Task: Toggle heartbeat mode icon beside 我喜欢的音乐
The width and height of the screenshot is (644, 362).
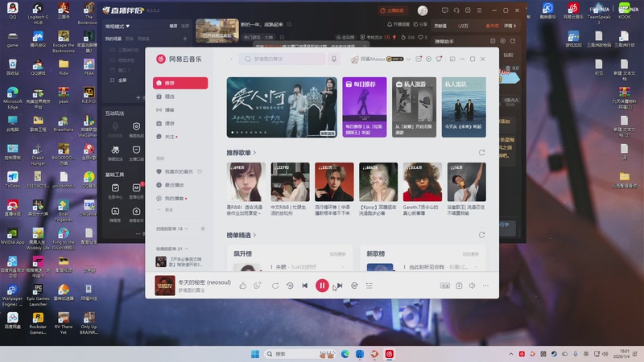Action: [x=200, y=171]
